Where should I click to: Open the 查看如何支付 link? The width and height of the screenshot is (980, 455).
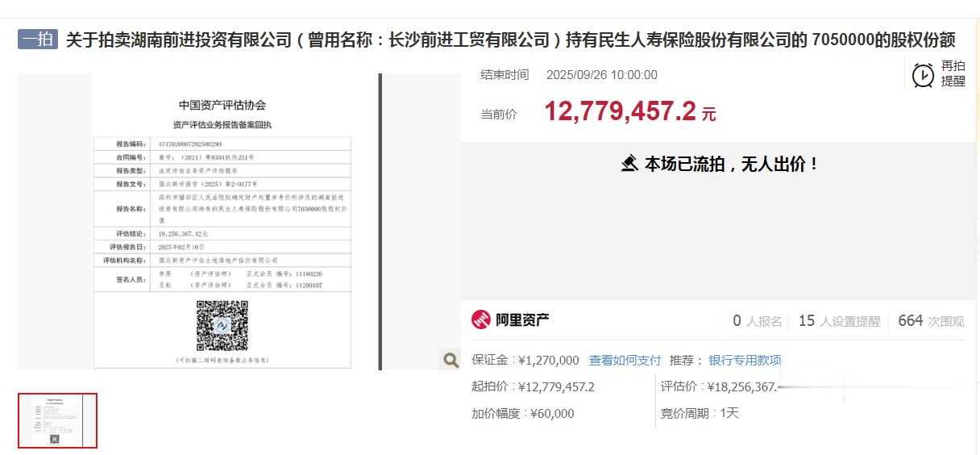[x=625, y=361]
